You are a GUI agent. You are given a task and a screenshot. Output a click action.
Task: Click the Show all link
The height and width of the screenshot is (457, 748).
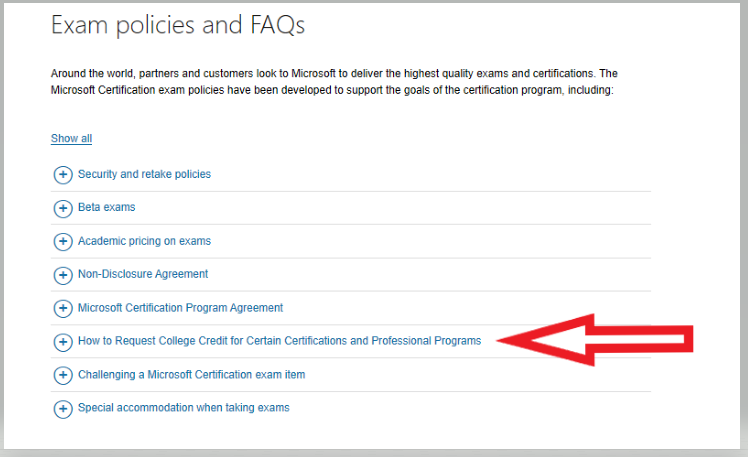click(72, 138)
